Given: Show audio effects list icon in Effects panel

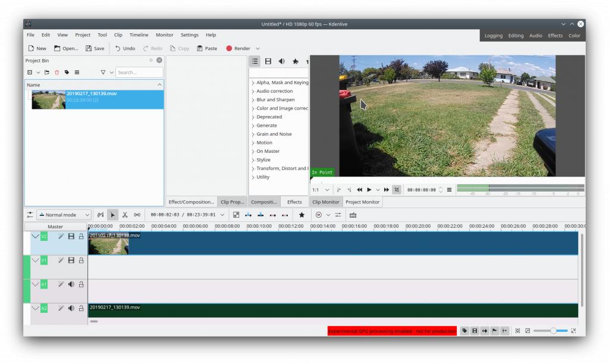Looking at the screenshot, I should (x=281, y=61).
